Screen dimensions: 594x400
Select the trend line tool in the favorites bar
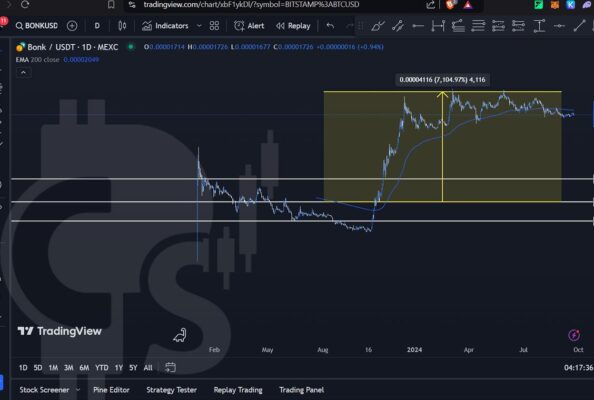coord(579,26)
